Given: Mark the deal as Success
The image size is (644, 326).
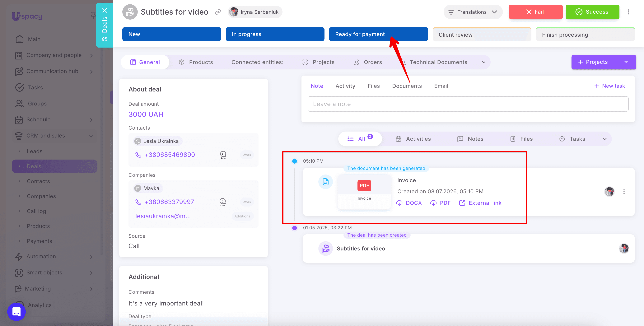Looking at the screenshot, I should point(592,12).
